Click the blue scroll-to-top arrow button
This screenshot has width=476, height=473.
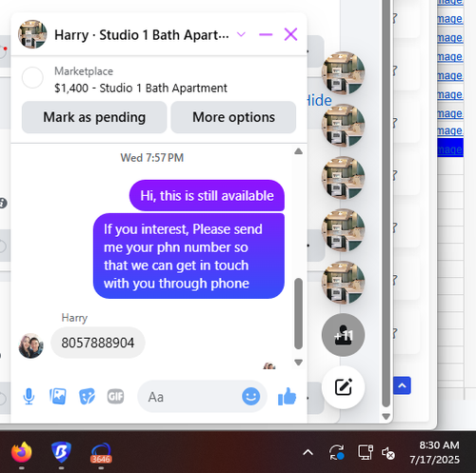(402, 385)
